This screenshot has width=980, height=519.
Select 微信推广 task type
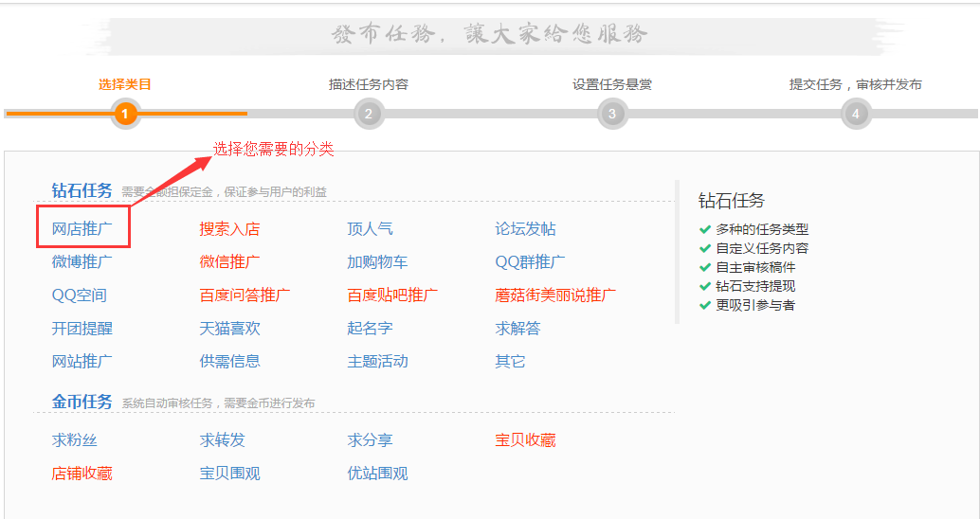click(229, 262)
